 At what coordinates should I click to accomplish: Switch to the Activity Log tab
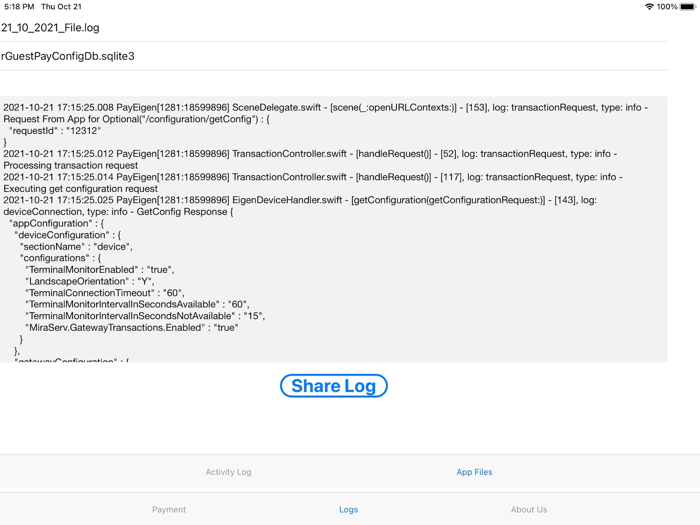click(228, 472)
